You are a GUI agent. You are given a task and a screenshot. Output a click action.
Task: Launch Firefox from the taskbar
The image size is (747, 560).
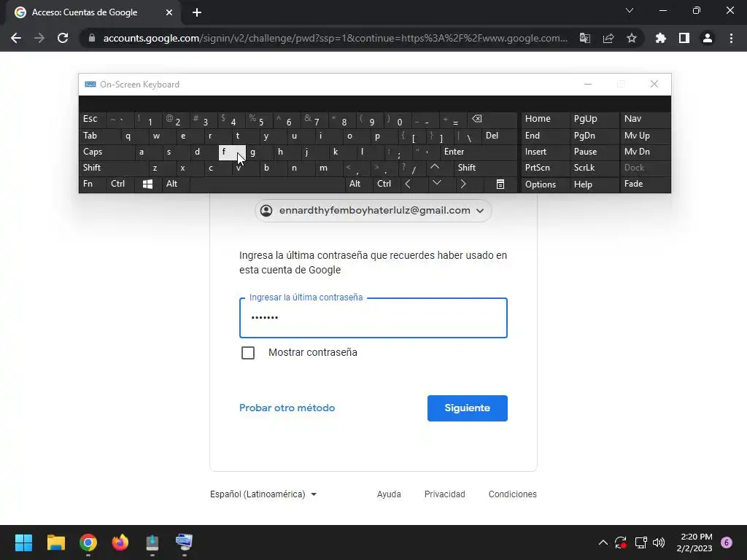tap(120, 542)
